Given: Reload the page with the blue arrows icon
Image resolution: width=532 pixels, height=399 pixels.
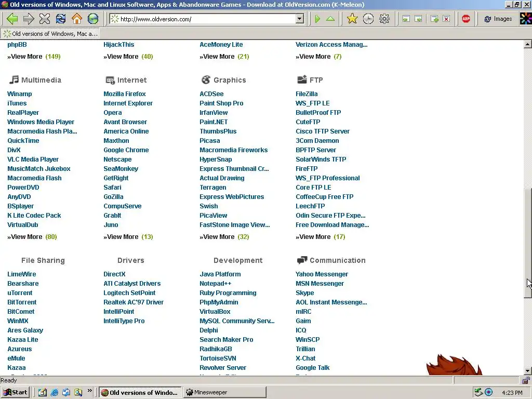Looking at the screenshot, I should click(61, 19).
